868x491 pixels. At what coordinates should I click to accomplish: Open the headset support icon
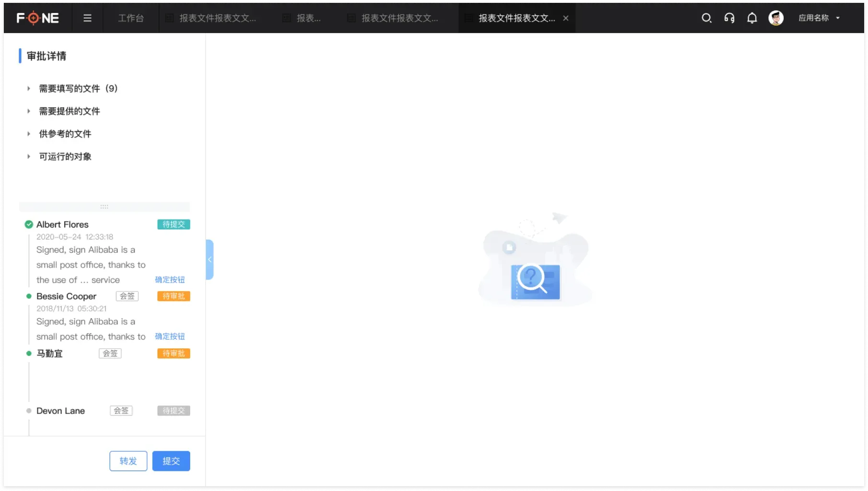coord(729,18)
